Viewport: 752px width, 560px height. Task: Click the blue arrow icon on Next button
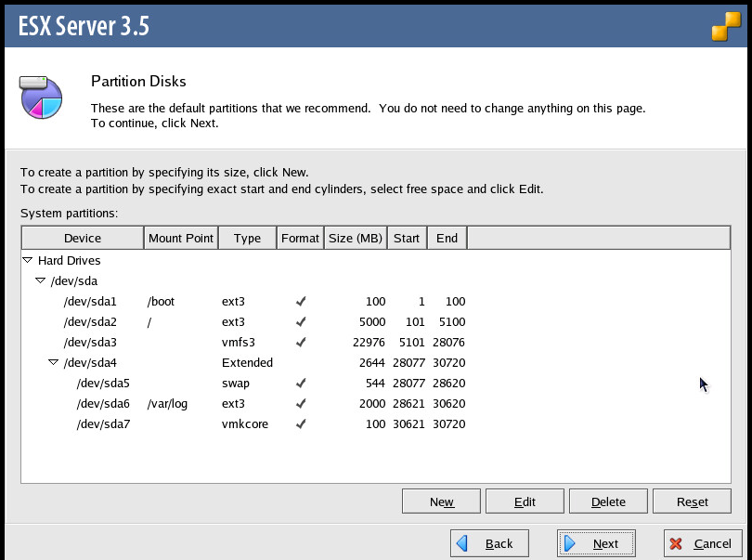click(x=570, y=543)
